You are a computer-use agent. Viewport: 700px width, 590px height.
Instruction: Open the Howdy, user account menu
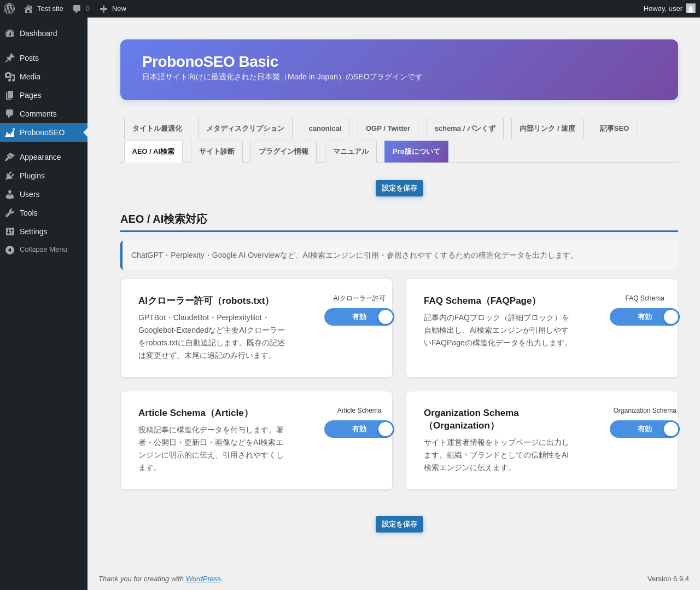(x=663, y=9)
